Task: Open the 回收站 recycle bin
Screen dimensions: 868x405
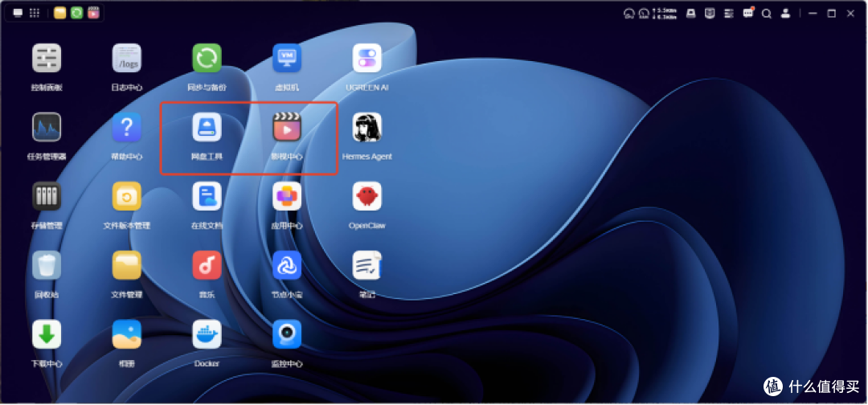Action: click(47, 265)
